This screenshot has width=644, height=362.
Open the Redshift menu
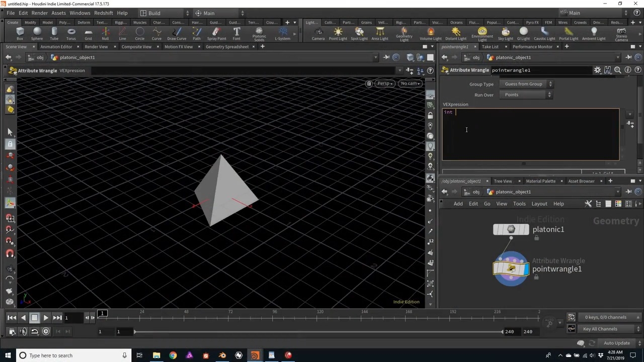(x=104, y=13)
